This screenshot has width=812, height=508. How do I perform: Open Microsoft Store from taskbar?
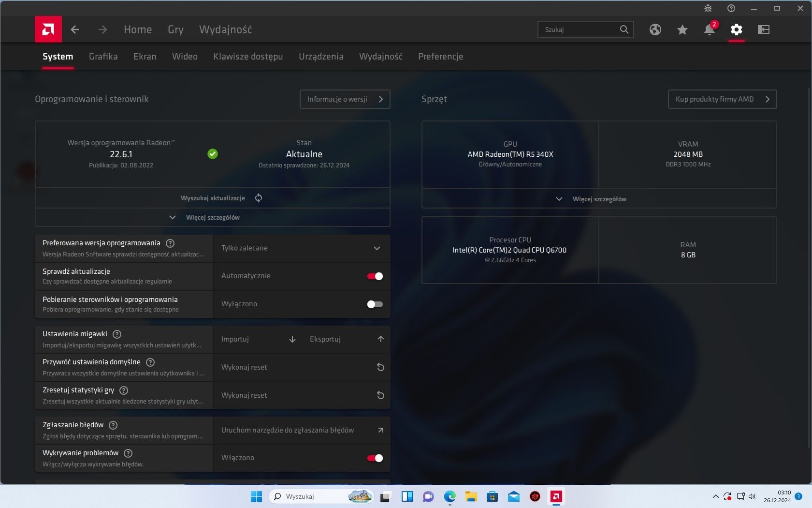pos(492,496)
